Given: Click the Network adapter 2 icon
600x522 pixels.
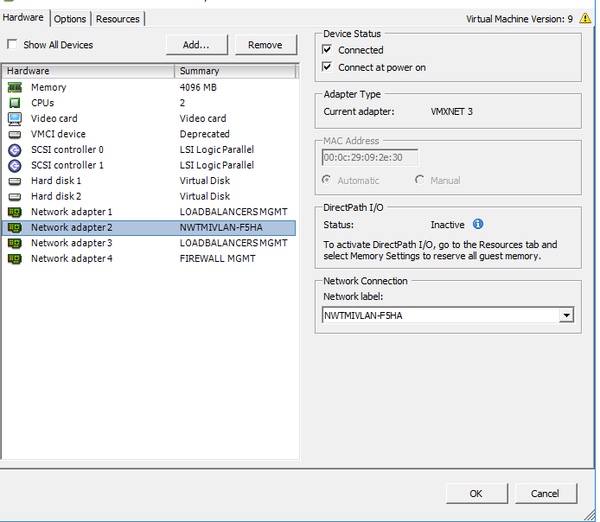Looking at the screenshot, I should pos(15,228).
